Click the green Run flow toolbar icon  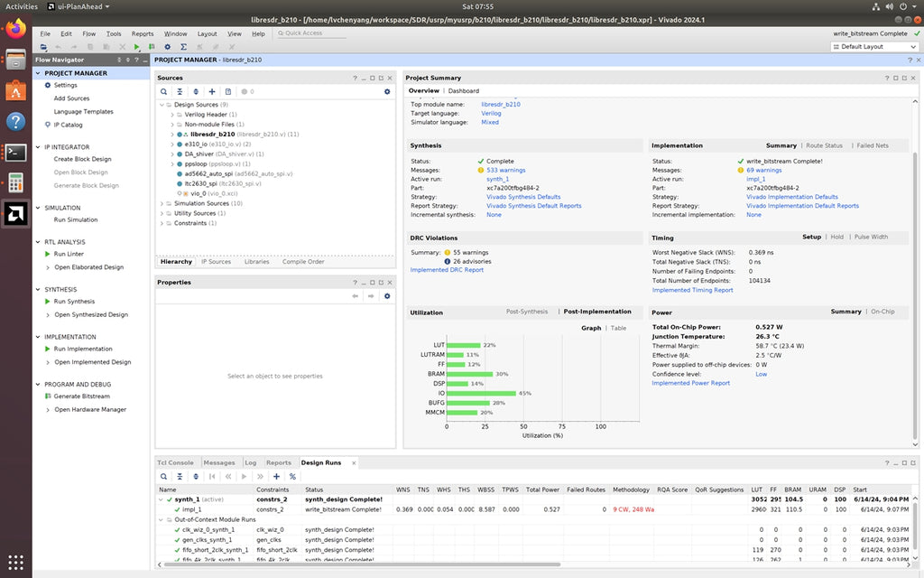pyautogui.click(x=137, y=47)
